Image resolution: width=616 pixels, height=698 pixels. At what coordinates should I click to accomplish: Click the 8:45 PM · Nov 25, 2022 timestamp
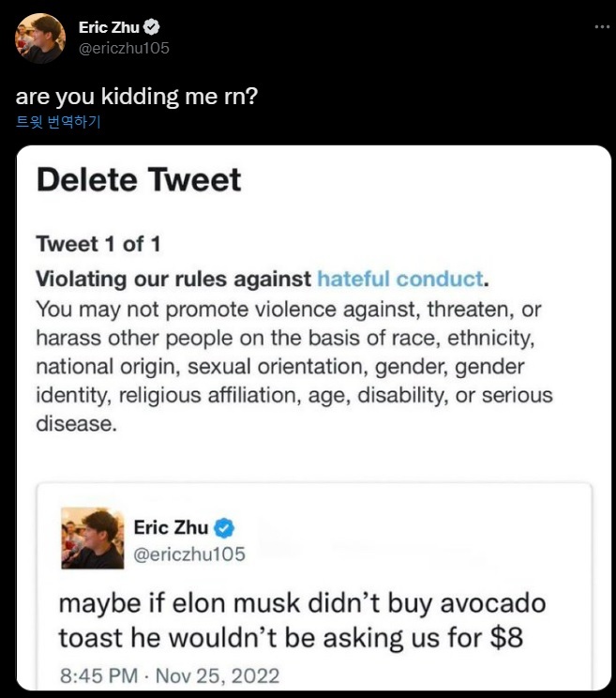point(169,675)
